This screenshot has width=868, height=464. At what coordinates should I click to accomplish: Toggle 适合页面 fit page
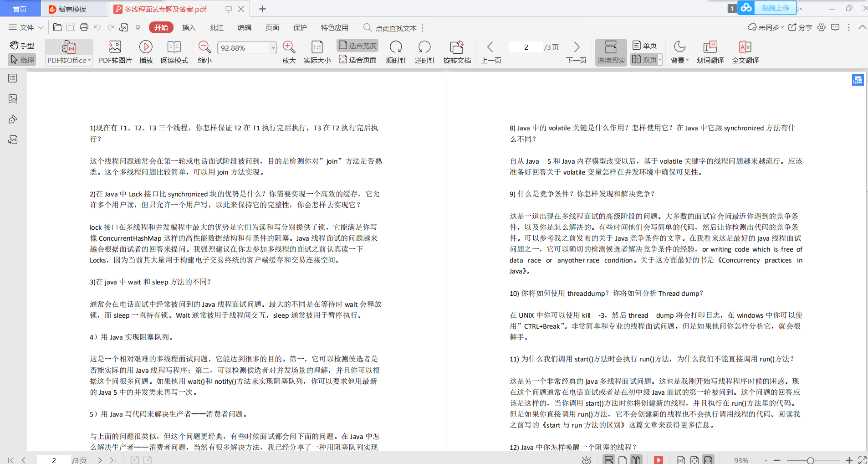coord(358,60)
